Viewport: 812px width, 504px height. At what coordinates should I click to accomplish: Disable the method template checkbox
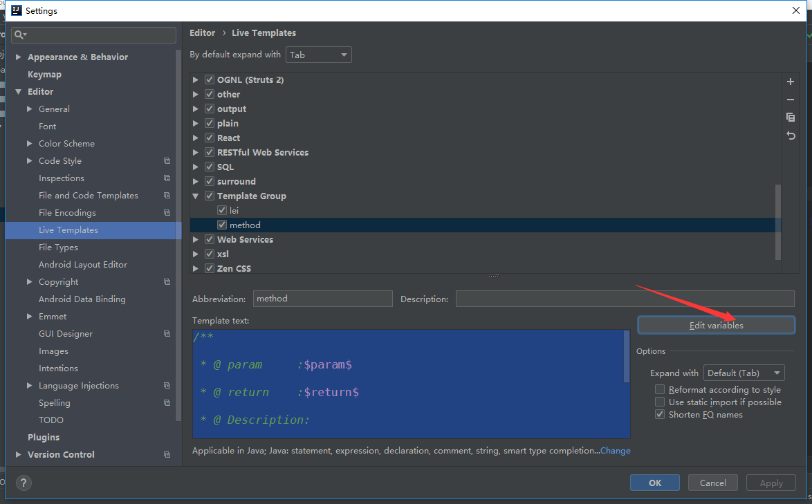click(x=222, y=225)
